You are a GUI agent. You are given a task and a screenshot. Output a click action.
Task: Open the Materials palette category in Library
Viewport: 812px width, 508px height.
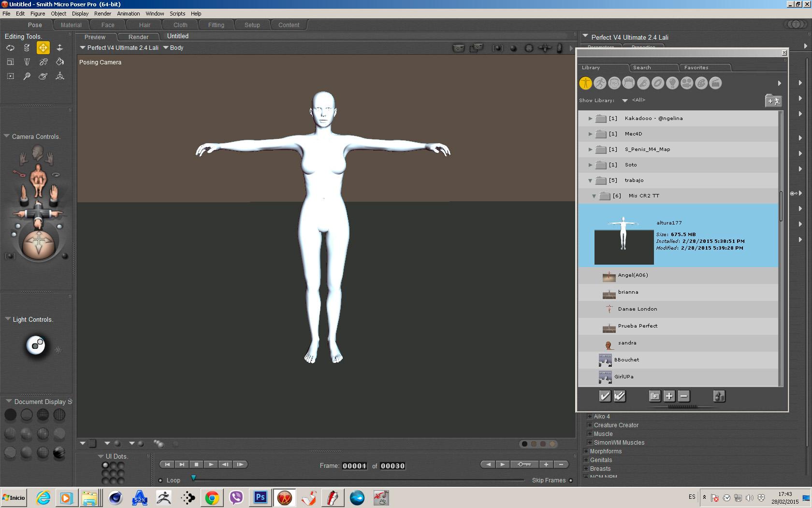(701, 83)
